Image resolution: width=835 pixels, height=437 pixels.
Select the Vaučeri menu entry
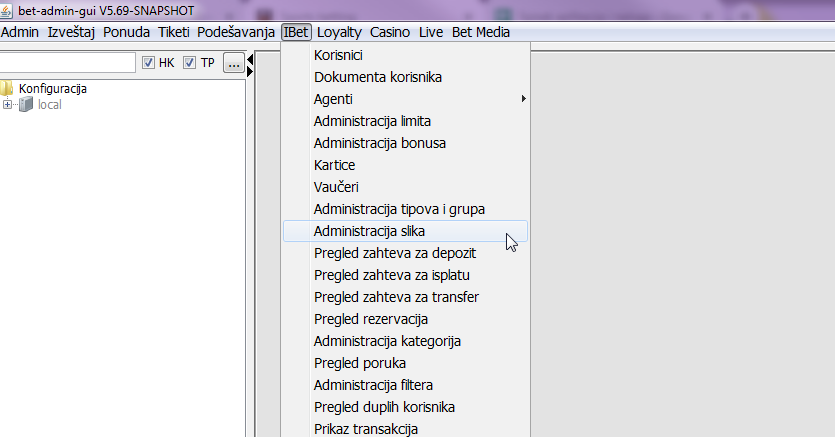[x=405, y=187]
